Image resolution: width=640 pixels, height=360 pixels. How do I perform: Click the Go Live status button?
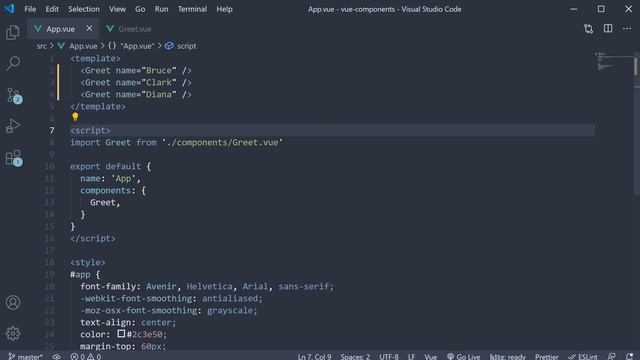coord(463,356)
